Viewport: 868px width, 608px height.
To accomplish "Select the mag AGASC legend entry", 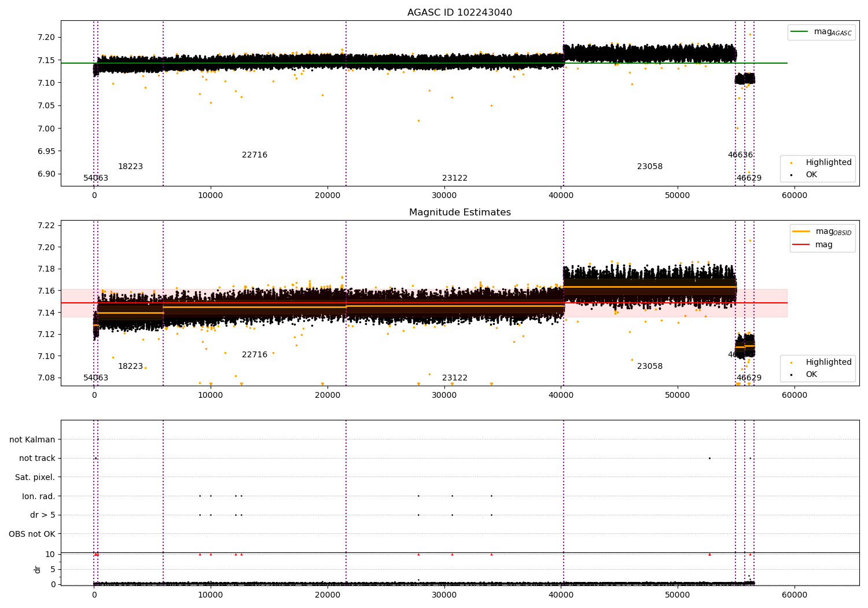I will [821, 32].
